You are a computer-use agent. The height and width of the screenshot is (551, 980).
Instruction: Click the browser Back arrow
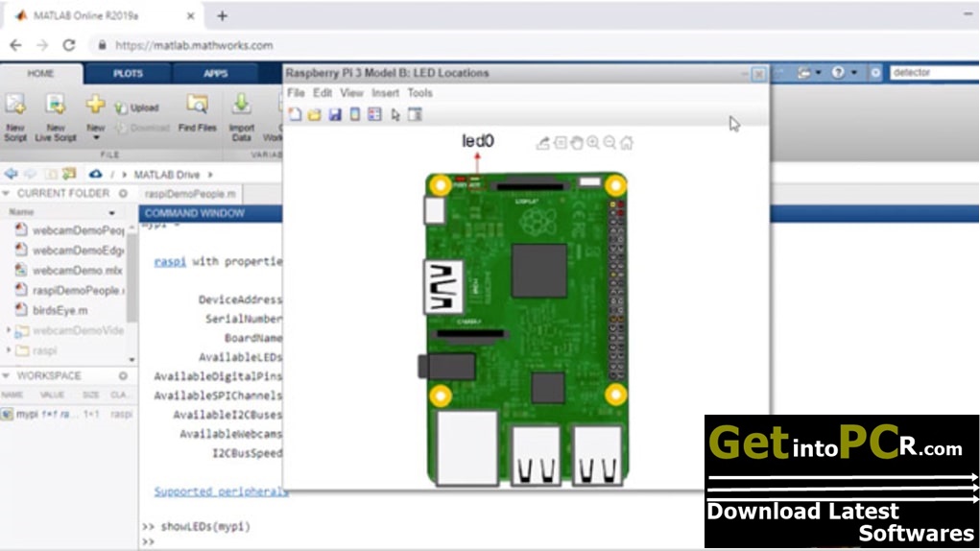coord(15,45)
